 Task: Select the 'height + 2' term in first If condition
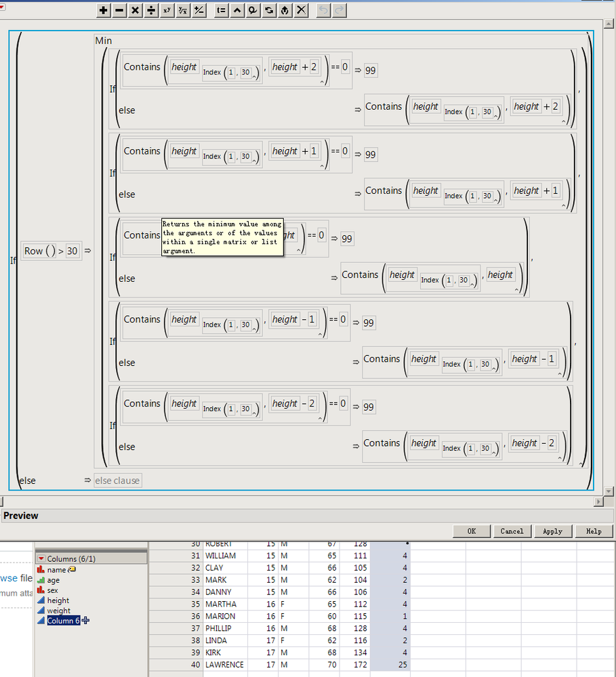coord(294,67)
